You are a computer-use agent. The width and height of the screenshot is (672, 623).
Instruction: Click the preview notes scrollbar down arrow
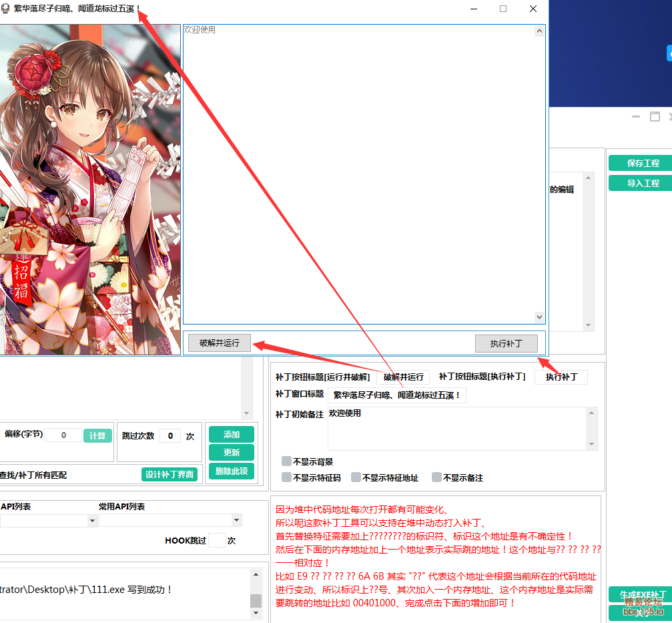tap(540, 317)
